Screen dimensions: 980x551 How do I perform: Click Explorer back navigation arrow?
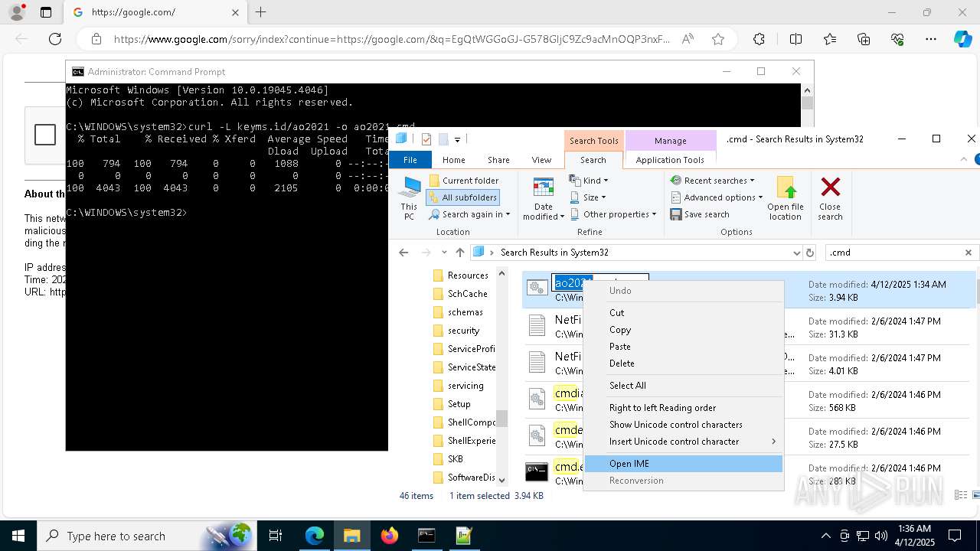[x=403, y=253]
